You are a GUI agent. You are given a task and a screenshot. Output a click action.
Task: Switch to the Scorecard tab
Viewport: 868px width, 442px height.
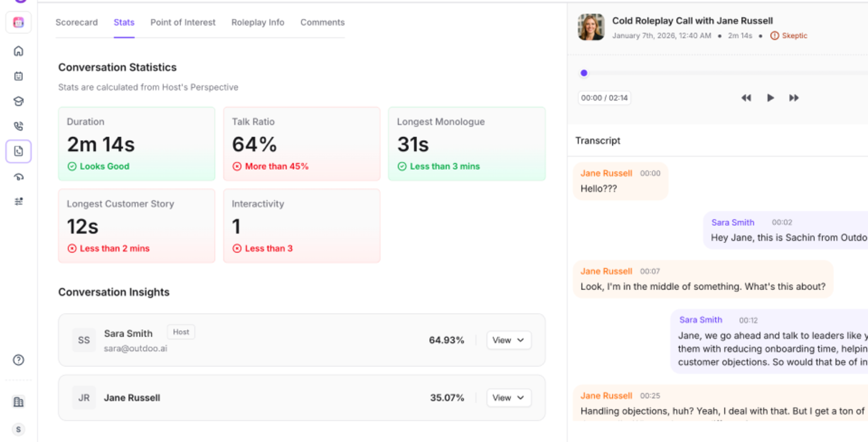point(76,22)
